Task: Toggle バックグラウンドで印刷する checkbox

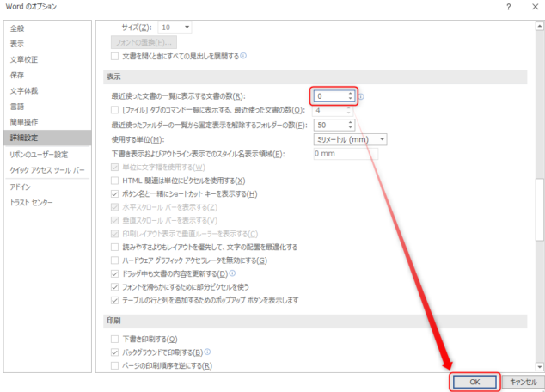Action: point(114,352)
